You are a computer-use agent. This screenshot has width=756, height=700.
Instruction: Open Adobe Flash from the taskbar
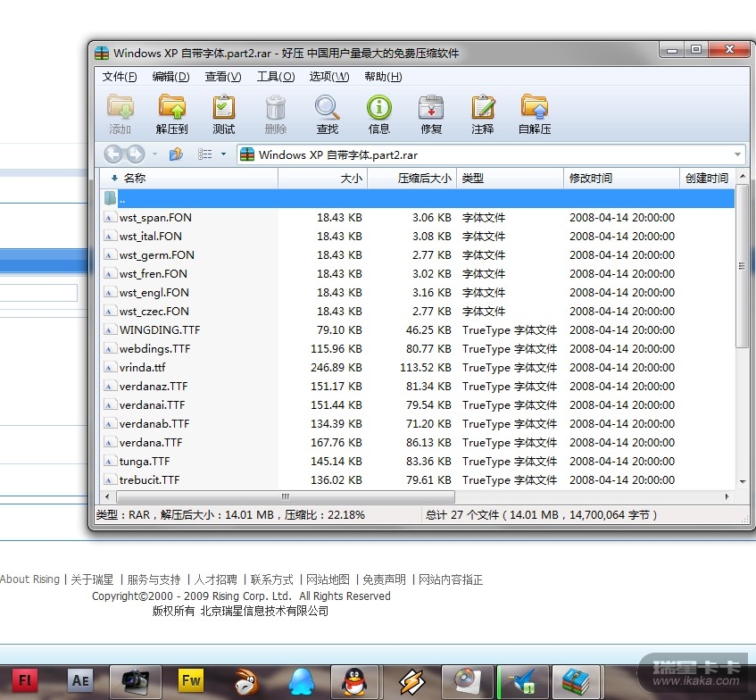[x=25, y=680]
